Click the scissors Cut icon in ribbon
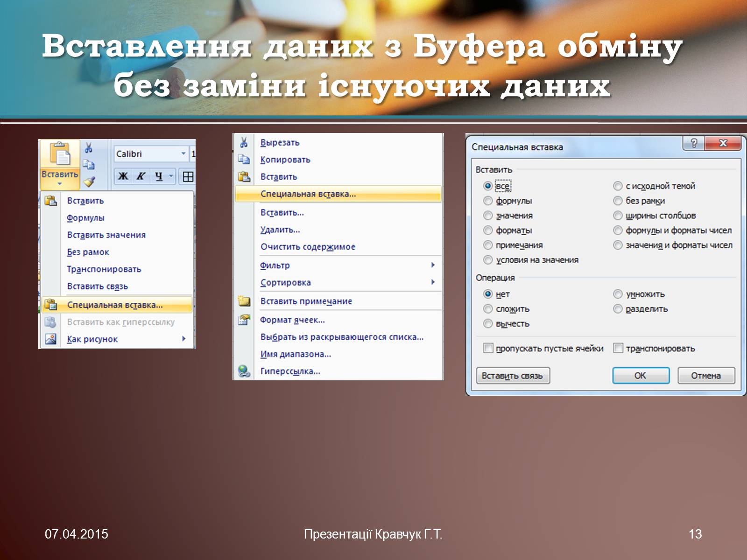 89,148
